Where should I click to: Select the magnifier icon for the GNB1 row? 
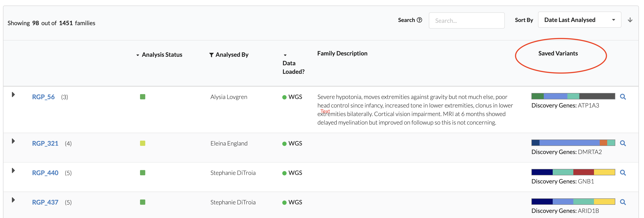click(623, 173)
